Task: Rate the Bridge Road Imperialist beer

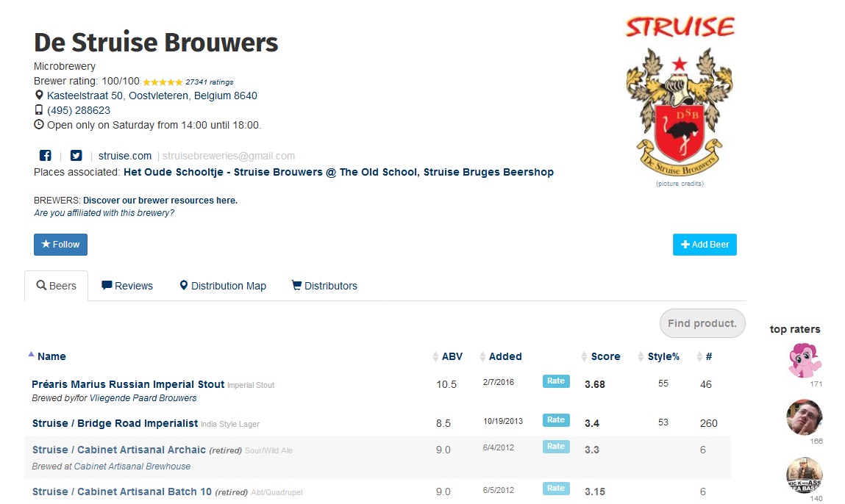Action: 555,420
